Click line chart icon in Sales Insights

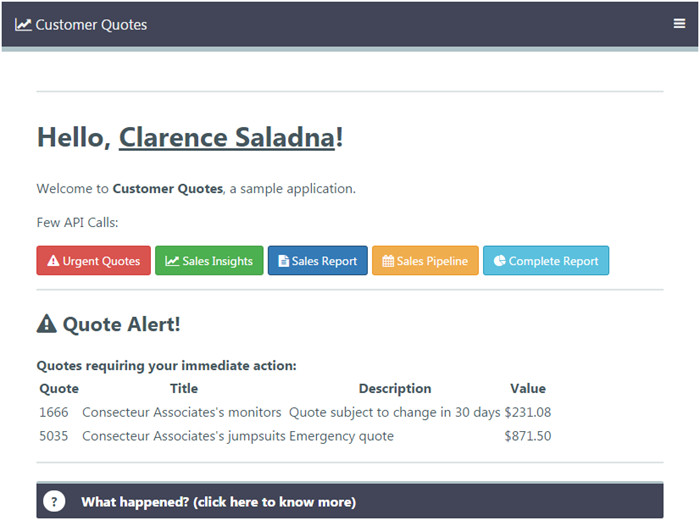coord(172,261)
